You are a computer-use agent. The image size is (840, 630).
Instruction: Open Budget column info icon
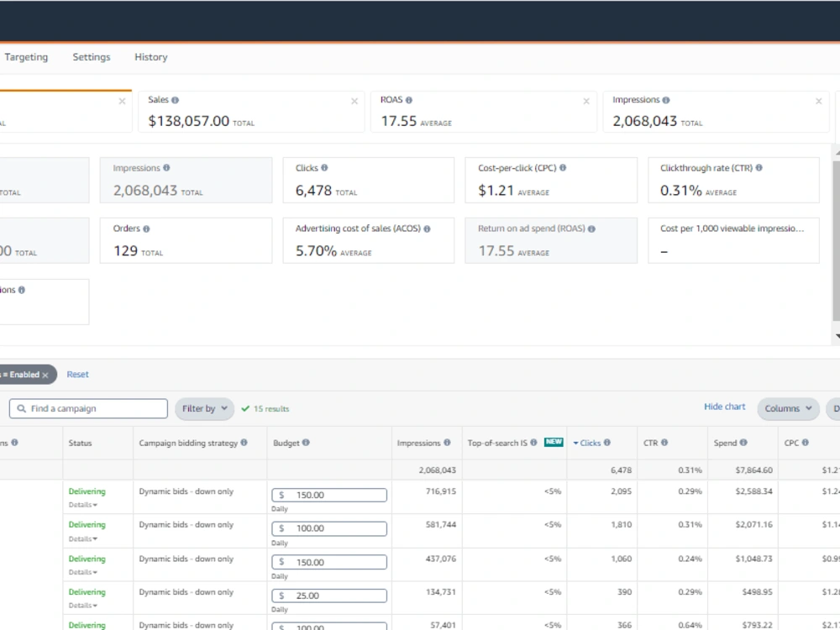coord(306,443)
